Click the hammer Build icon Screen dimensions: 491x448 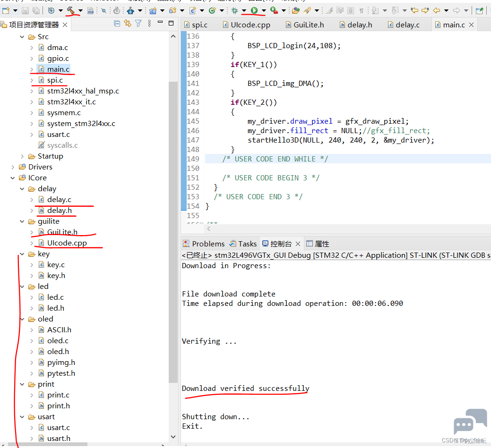(71, 10)
